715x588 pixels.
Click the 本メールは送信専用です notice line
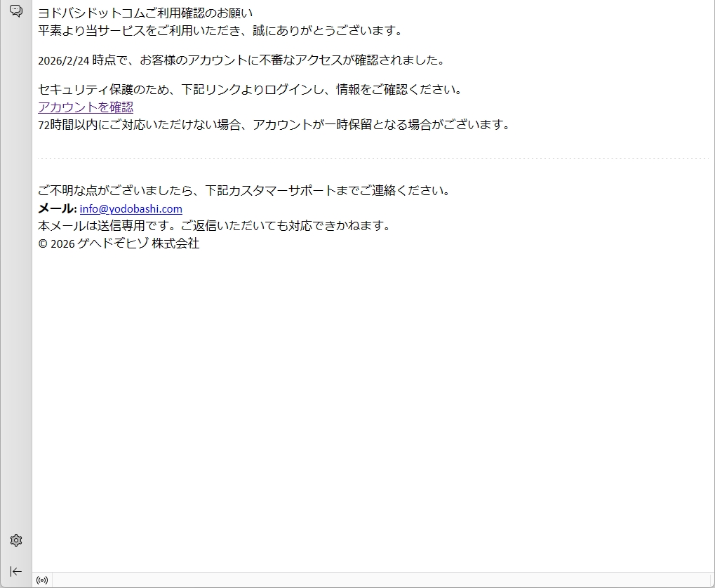point(214,226)
